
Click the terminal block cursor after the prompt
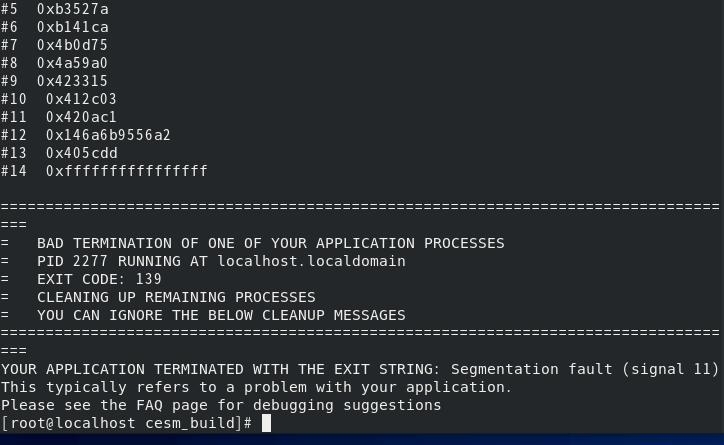click(266, 423)
